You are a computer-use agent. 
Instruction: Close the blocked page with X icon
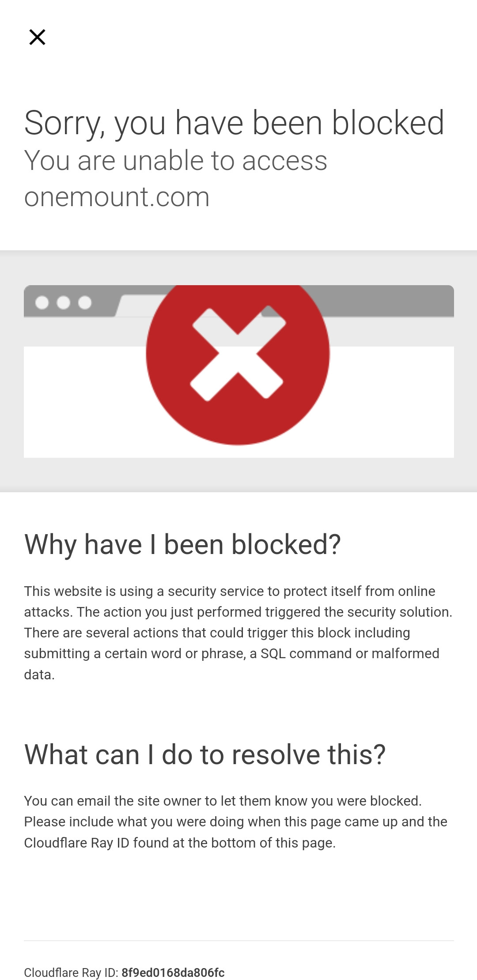37,37
